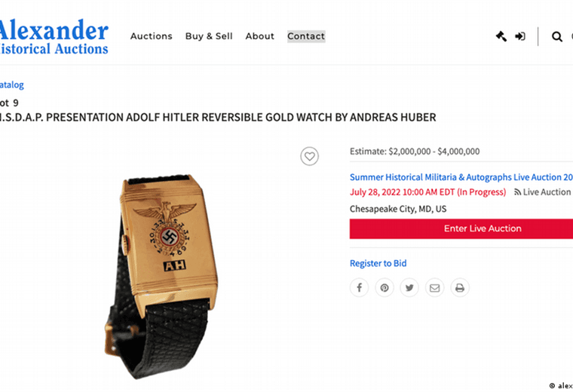The image size is (573, 392).
Task: Click the Enter Live Auction button
Action: [x=461, y=228]
